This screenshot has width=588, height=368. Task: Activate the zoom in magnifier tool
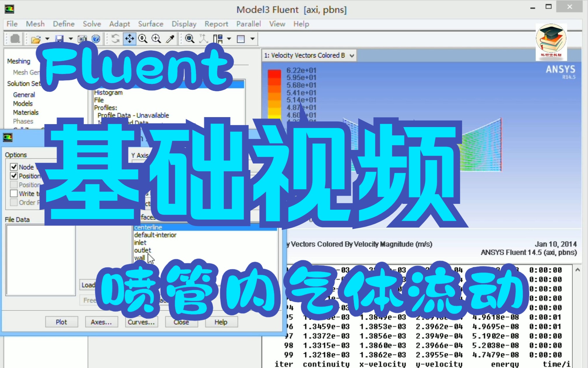(x=157, y=38)
